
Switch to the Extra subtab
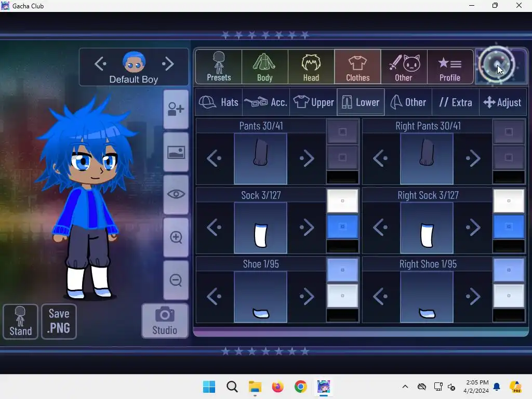tap(456, 102)
